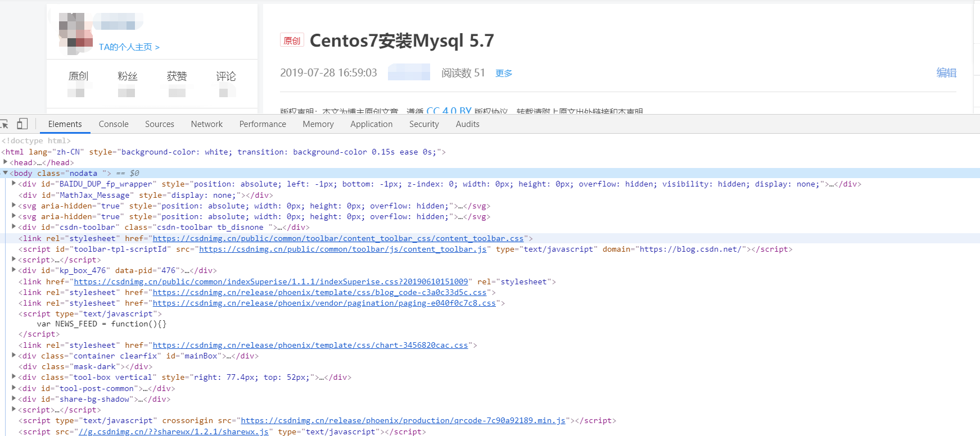Click the red 原创 badge by the title
980x436 pixels.
292,40
